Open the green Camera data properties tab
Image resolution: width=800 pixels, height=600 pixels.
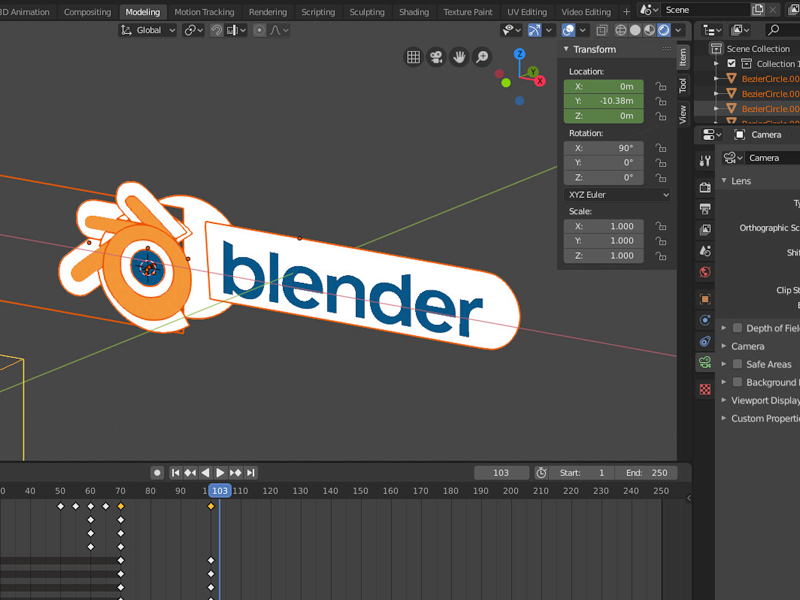705,362
